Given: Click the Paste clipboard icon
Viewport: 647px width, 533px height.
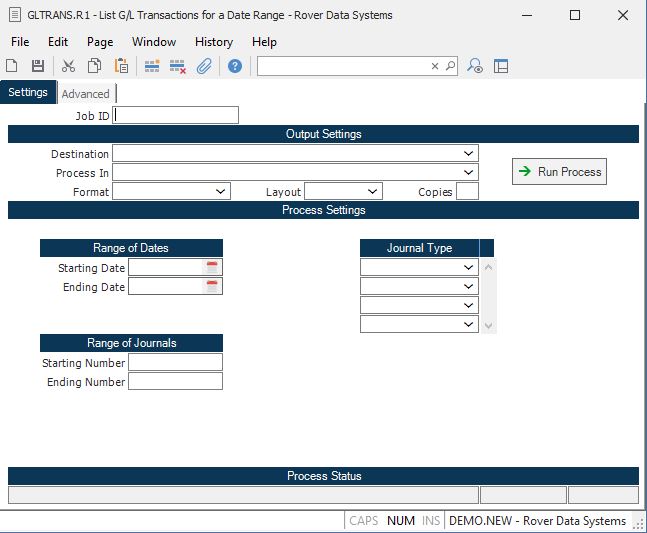Looking at the screenshot, I should coord(121,66).
